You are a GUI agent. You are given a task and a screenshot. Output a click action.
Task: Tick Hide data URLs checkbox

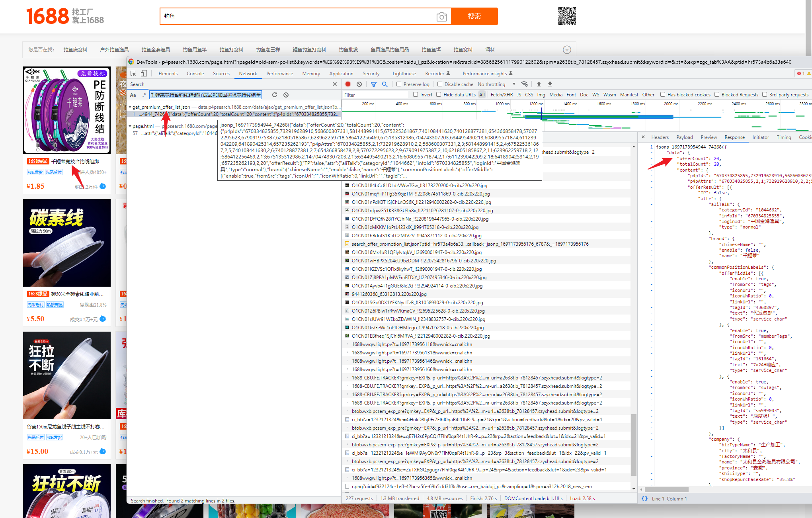coord(439,95)
